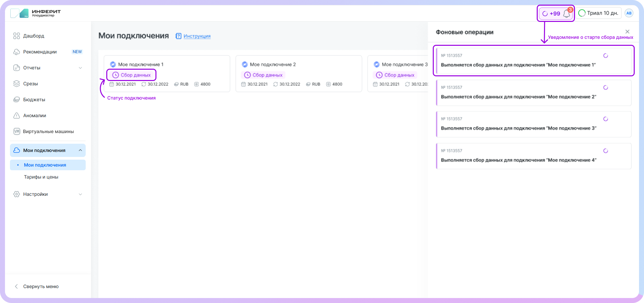Select Мои подключения submenu item
Image resolution: width=644 pixels, height=303 pixels.
coord(45,165)
